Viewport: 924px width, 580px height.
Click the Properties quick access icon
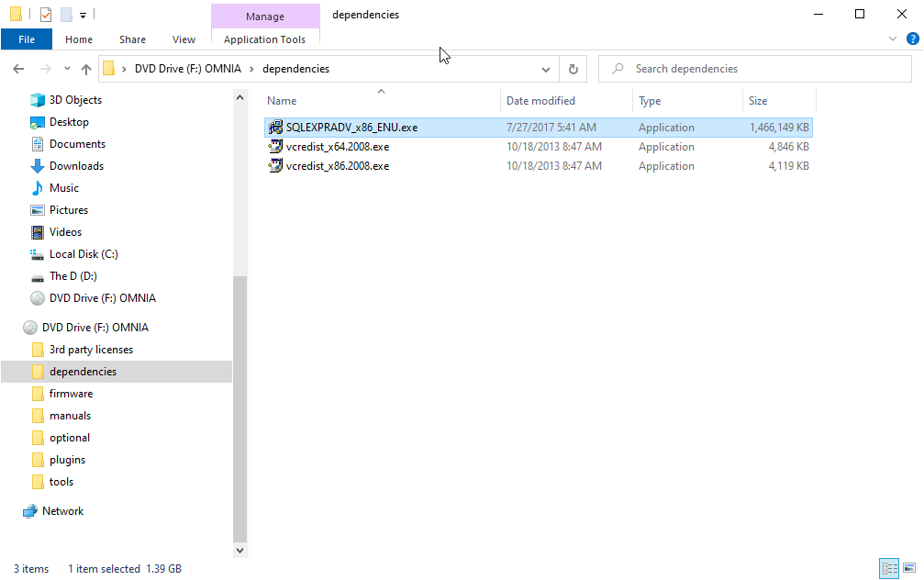point(45,15)
